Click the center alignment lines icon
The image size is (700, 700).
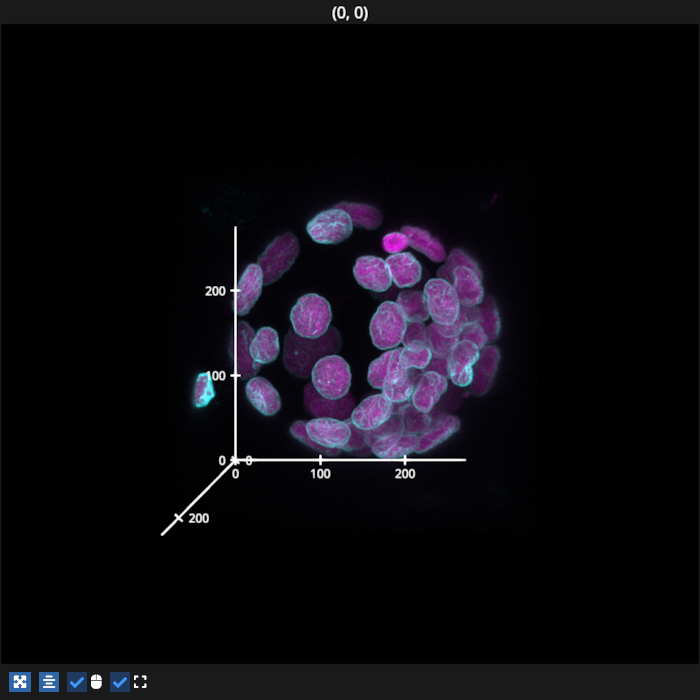(49, 682)
